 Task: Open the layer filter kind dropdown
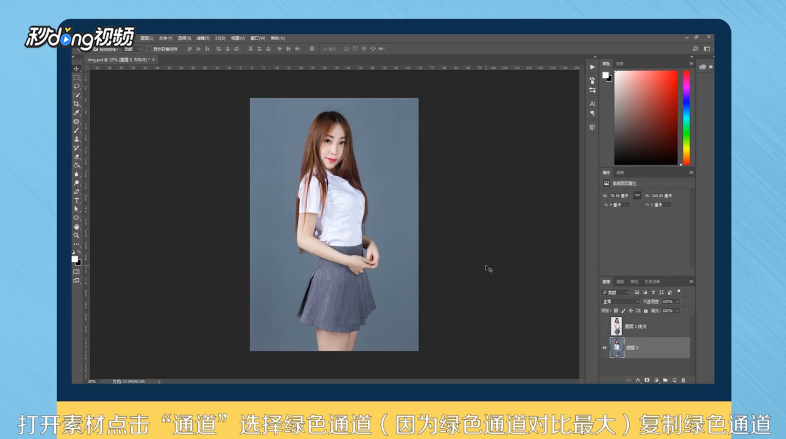615,292
